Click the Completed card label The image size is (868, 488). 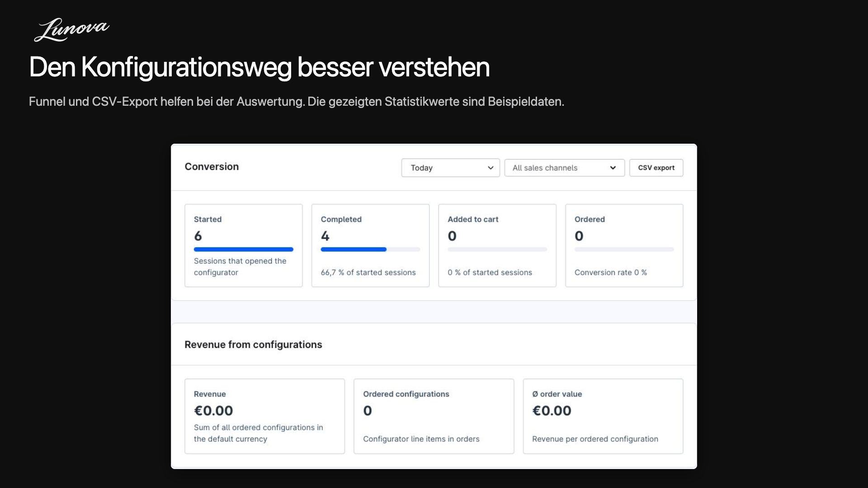point(341,219)
